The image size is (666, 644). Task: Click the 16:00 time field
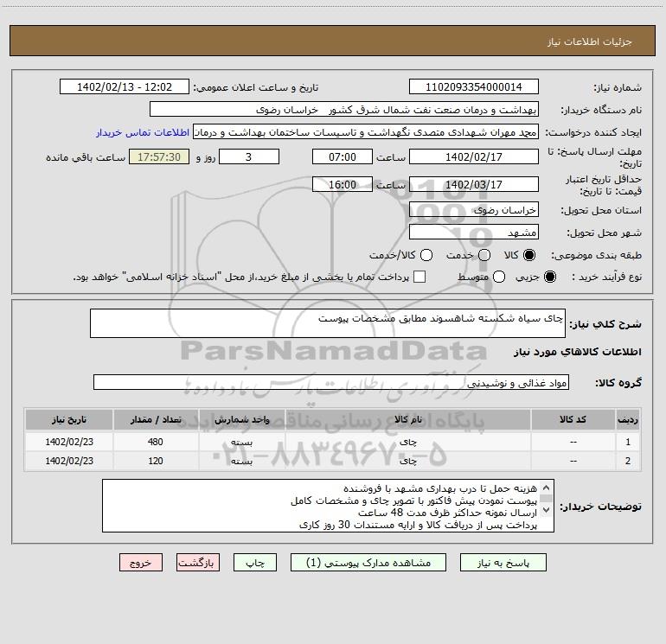pos(343,184)
